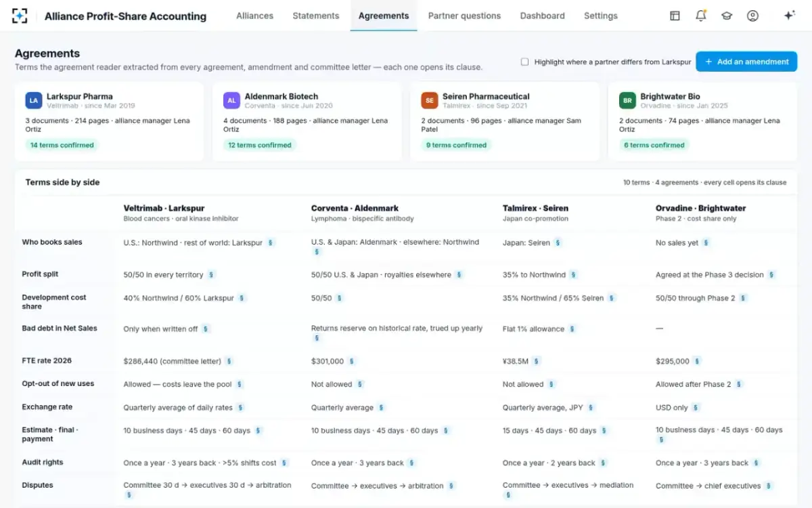Open "Allowed — costs leave the pool" cell
Viewport: 812px width, 508px height.
177,385
